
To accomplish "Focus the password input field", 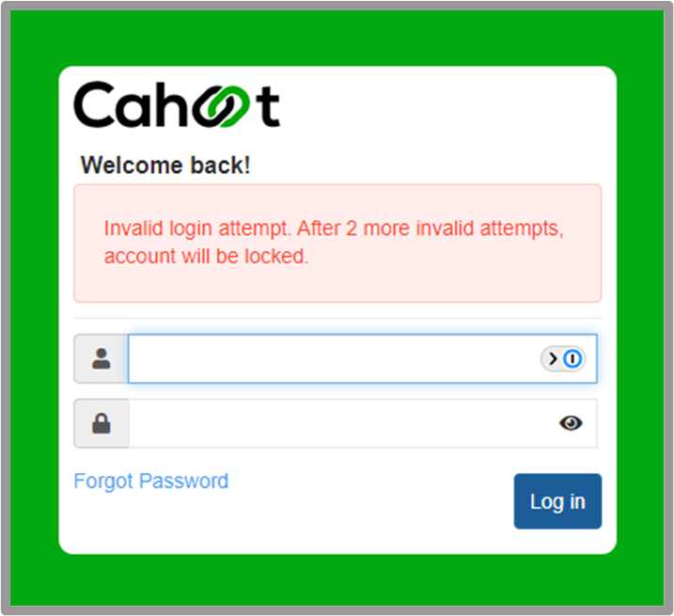I will pos(362,423).
